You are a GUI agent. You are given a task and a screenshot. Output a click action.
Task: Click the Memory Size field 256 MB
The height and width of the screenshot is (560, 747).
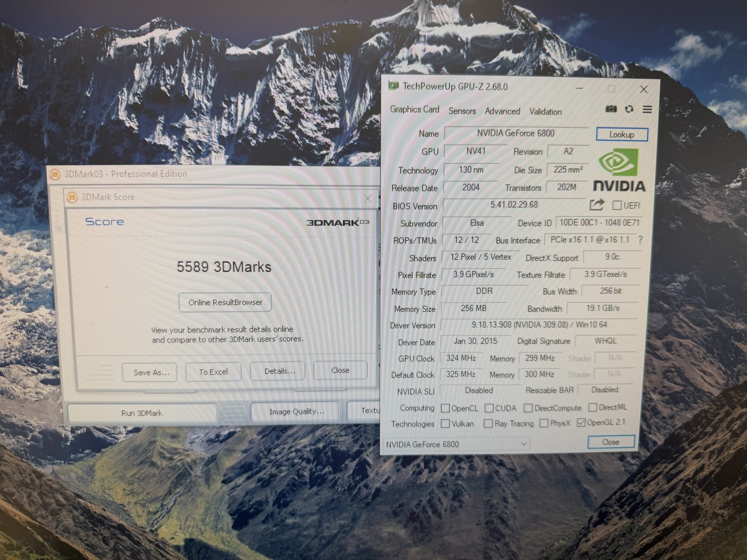[474, 309]
